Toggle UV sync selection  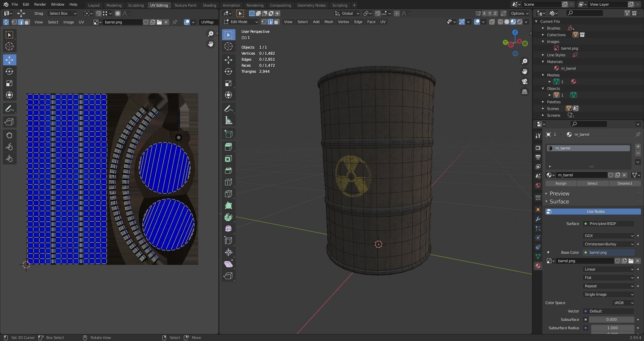(x=6, y=22)
